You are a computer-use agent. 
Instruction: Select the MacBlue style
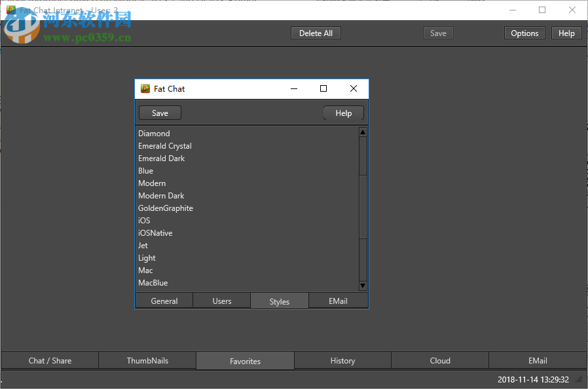[x=247, y=282]
